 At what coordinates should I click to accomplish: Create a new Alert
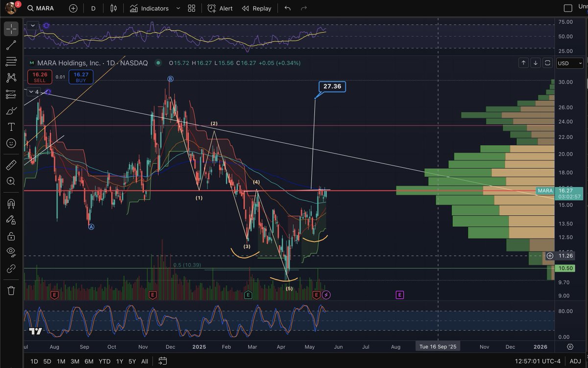pos(220,8)
